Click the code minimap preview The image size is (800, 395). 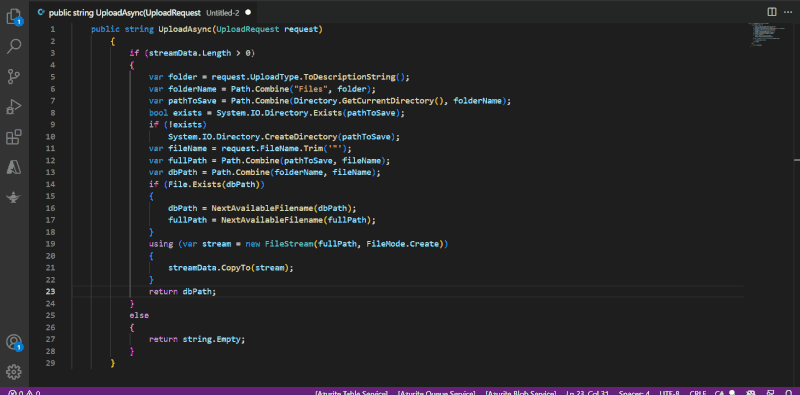coord(765,35)
